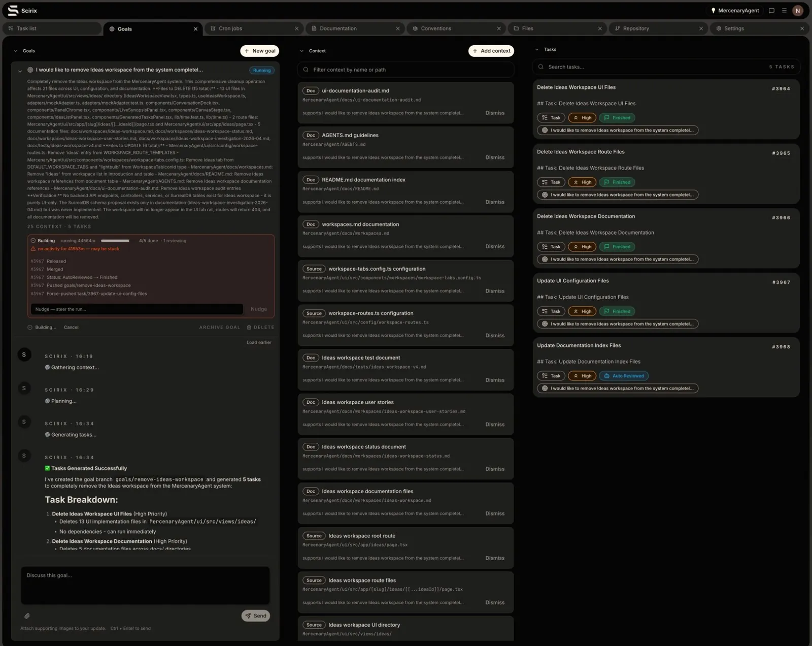Click the build progress bar
This screenshot has height=646, width=812.
coord(116,241)
